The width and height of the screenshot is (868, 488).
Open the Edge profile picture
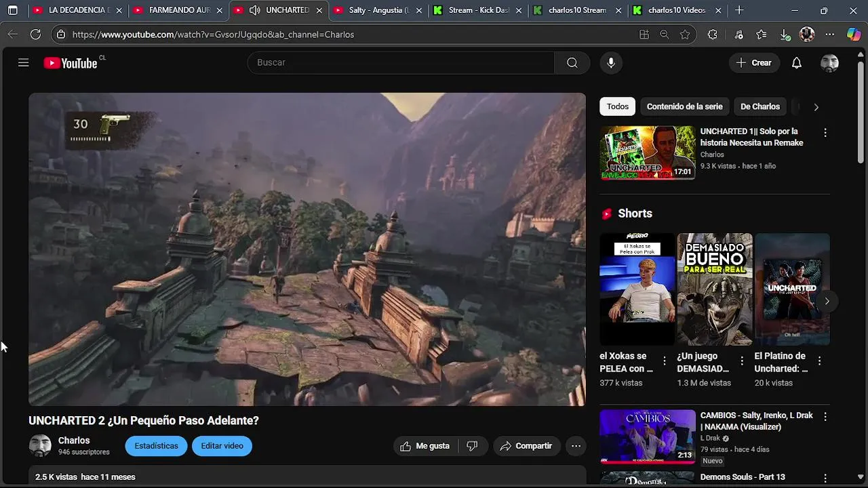tap(807, 35)
